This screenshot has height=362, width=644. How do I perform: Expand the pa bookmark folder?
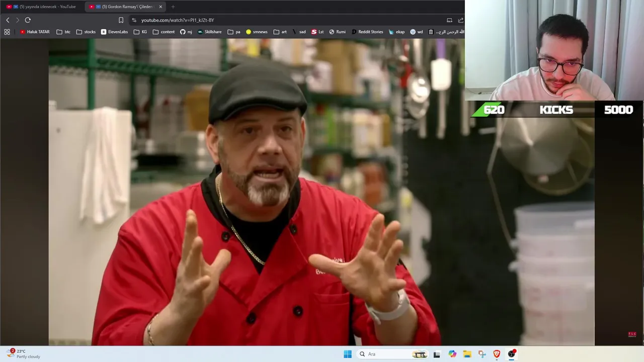[234, 32]
